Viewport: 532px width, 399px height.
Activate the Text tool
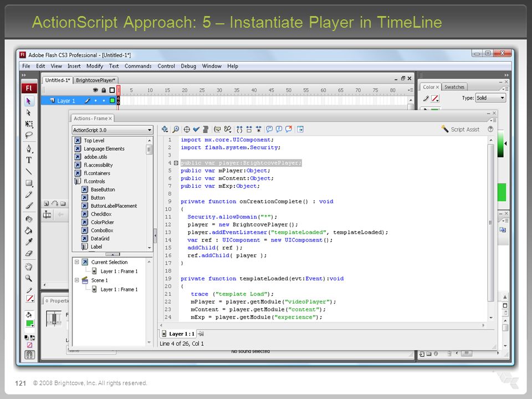29,160
